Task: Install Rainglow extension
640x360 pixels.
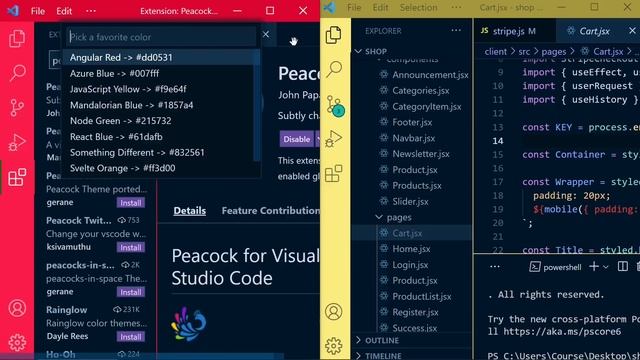Action: click(x=131, y=337)
